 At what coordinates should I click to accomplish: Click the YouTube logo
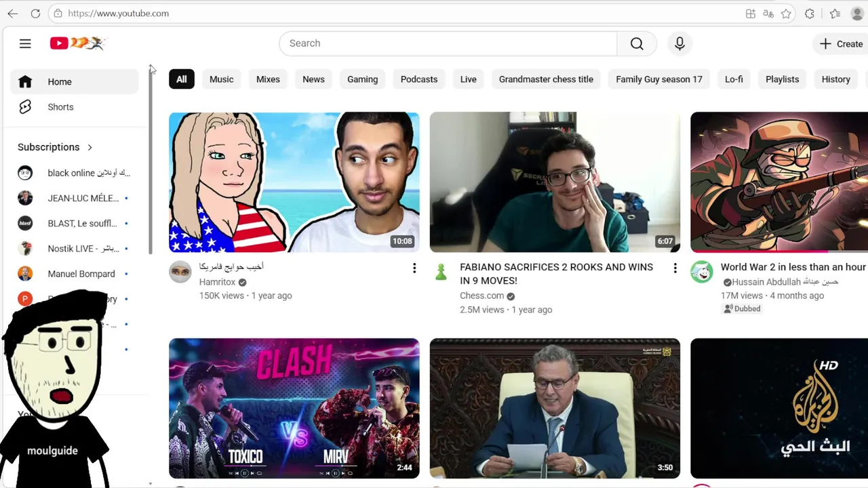78,43
